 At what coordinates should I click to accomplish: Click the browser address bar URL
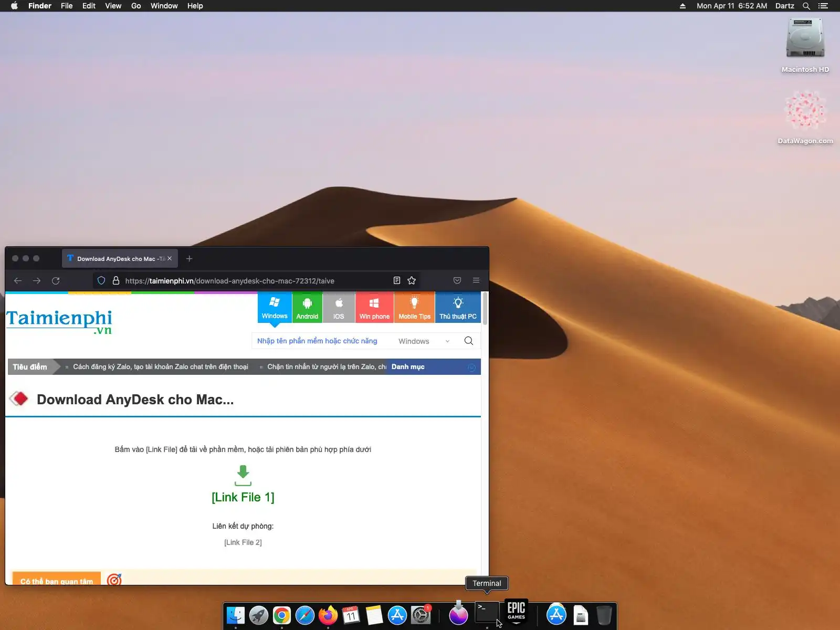(229, 281)
